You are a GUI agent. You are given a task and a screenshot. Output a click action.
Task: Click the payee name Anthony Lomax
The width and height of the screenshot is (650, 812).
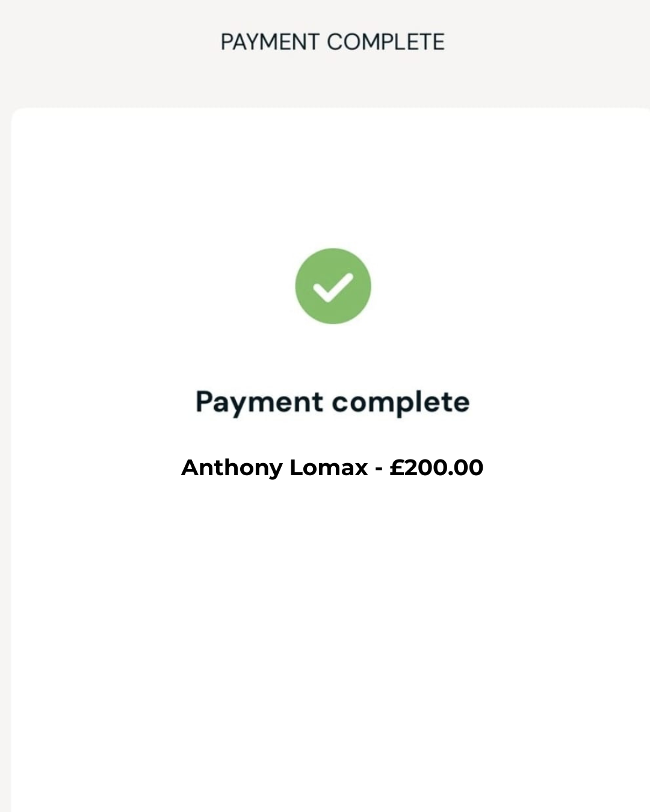click(x=274, y=467)
